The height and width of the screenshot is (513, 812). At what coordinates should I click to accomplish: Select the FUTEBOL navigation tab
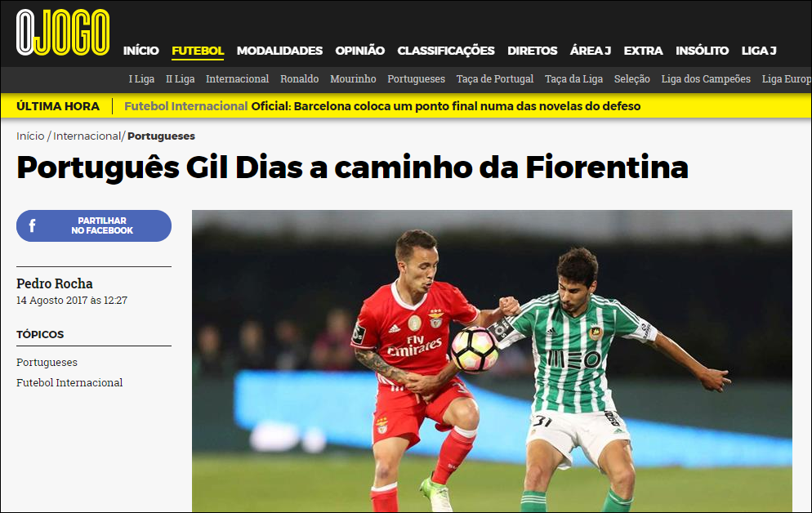click(198, 51)
